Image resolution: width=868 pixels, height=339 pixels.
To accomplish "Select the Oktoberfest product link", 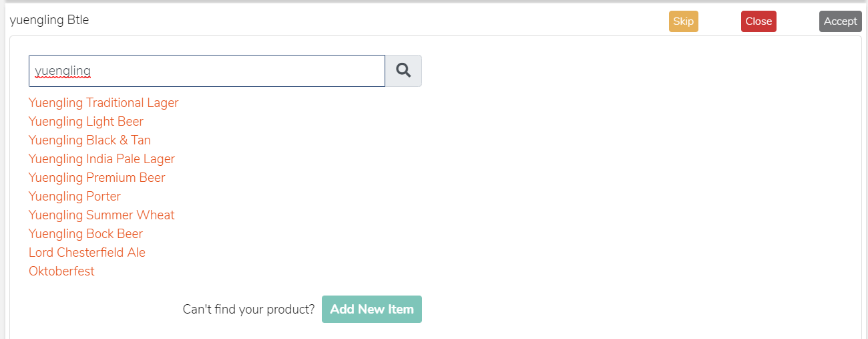I will (61, 271).
